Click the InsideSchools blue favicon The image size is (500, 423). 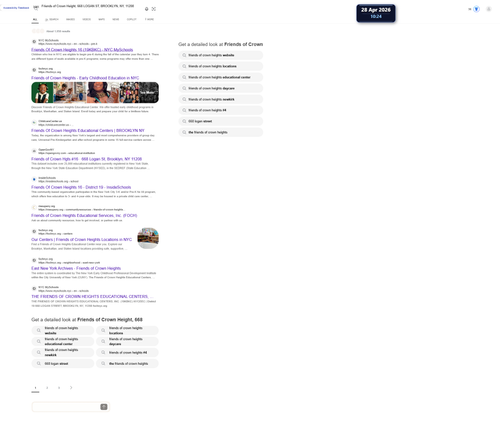coord(34,179)
